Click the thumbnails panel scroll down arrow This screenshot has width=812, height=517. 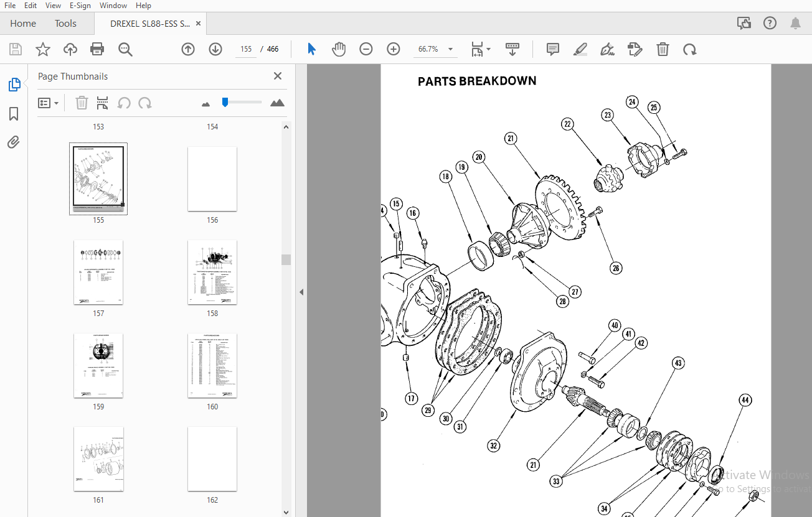pyautogui.click(x=286, y=511)
